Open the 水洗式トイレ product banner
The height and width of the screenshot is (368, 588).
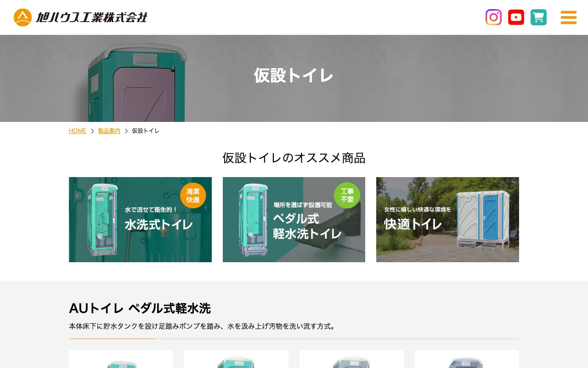(x=140, y=219)
